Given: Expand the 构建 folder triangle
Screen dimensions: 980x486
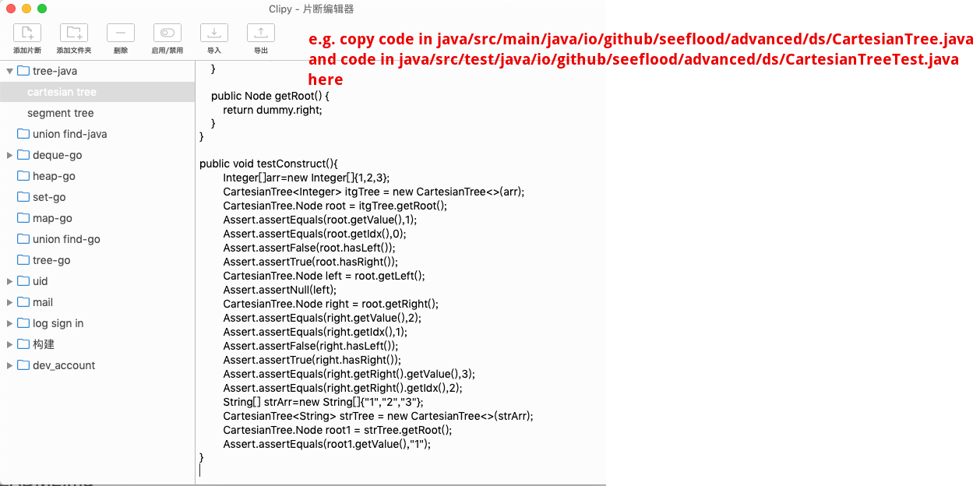Looking at the screenshot, I should [9, 344].
